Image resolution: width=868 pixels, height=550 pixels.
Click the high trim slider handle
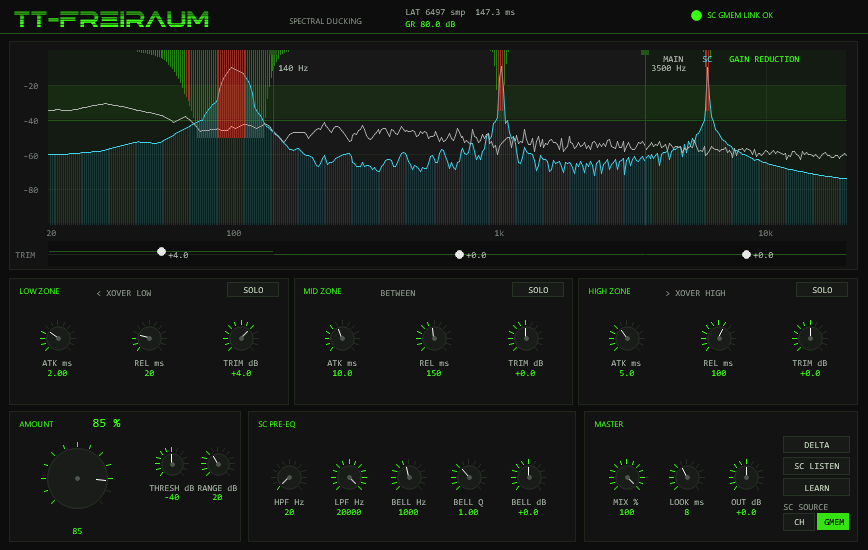(x=746, y=255)
